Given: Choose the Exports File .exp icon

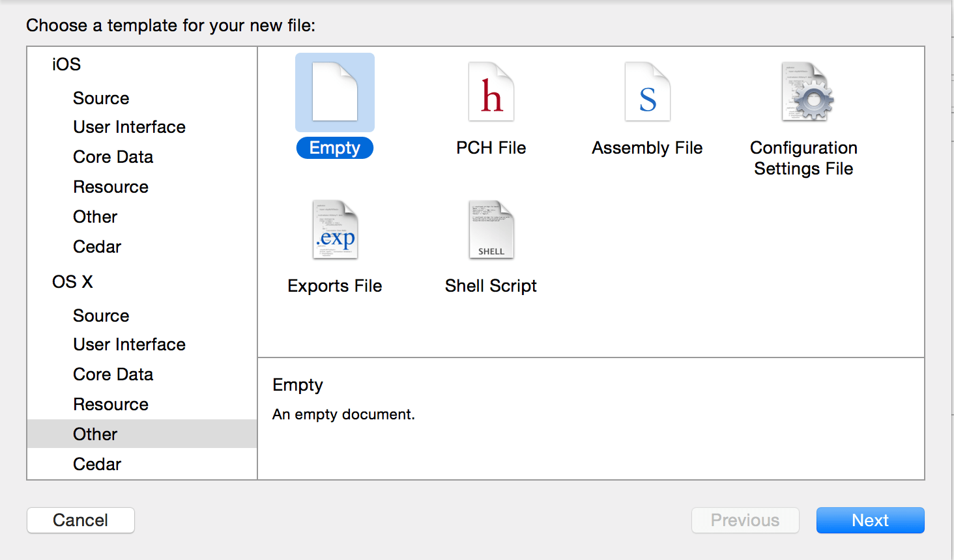Looking at the screenshot, I should [x=335, y=230].
